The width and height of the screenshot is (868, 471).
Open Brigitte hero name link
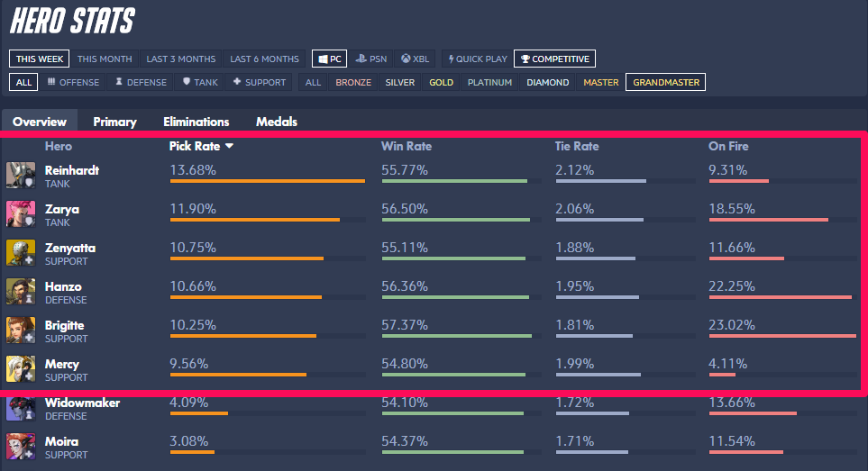pos(64,325)
